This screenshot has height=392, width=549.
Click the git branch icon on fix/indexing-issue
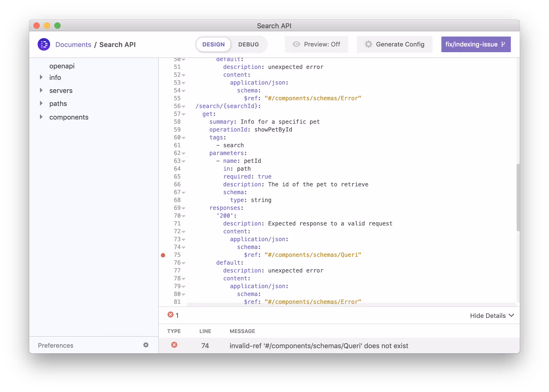pyautogui.click(x=503, y=44)
